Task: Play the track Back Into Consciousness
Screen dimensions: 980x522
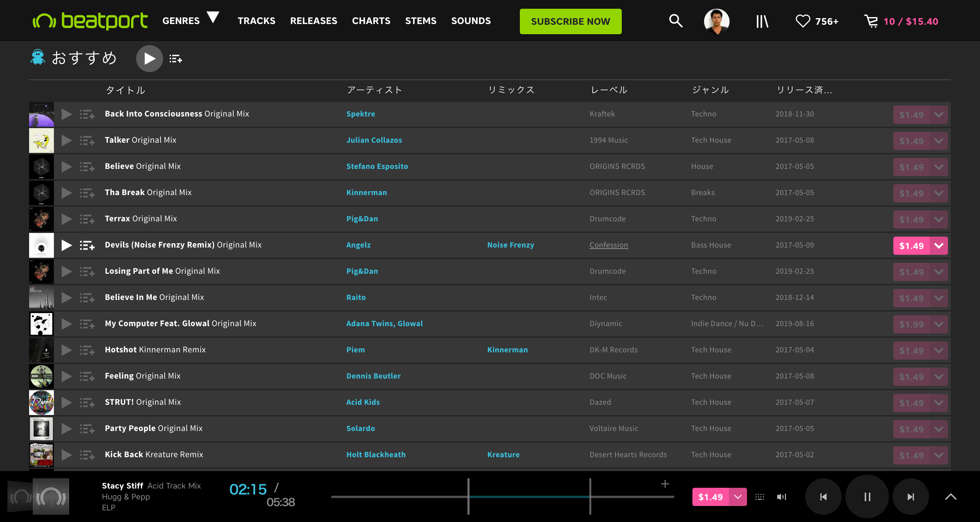Action: coord(67,114)
